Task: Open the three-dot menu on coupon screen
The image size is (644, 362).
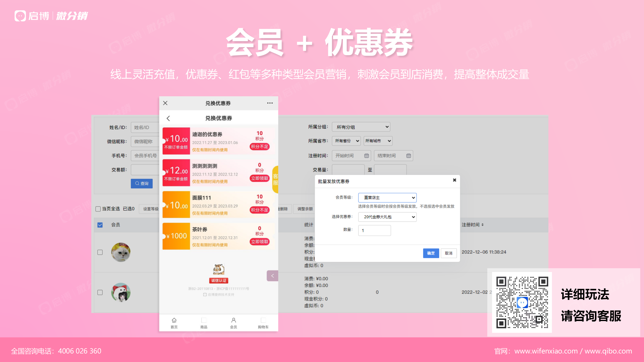Action: tap(270, 103)
